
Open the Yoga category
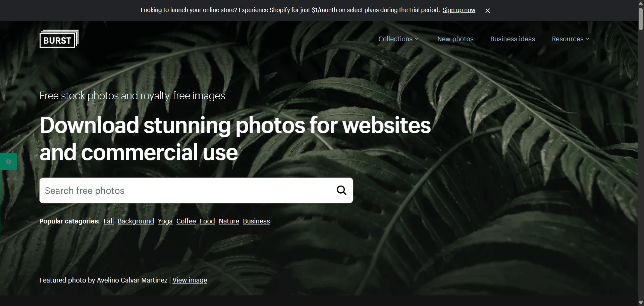[165, 221]
